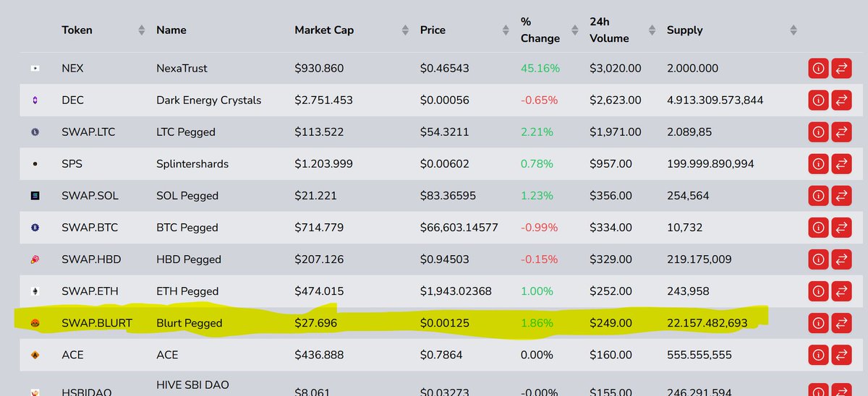Viewport: 868px width, 396px height.
Task: Click the 199.999.890,994 supply value
Action: (x=710, y=164)
